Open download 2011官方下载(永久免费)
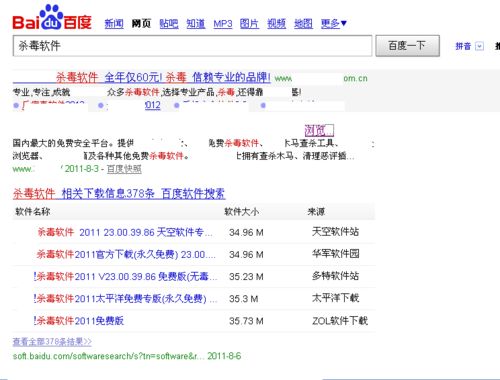 pos(126,255)
